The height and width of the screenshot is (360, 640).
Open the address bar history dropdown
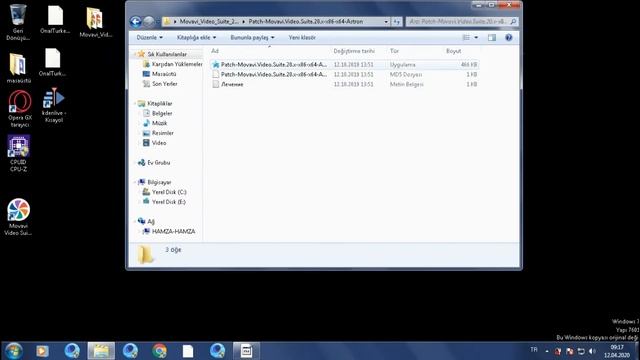[386, 22]
